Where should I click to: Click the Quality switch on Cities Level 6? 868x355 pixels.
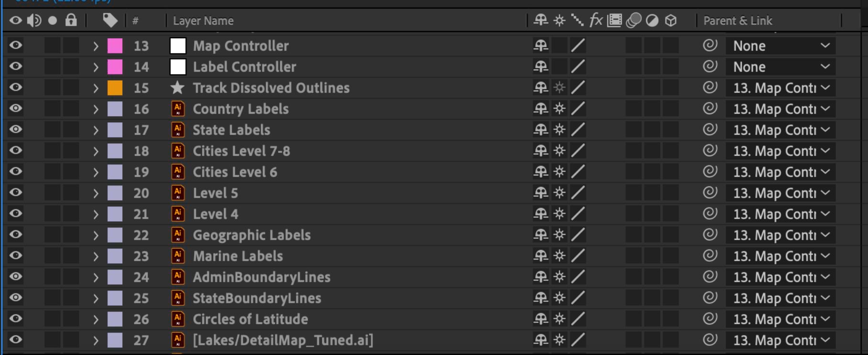pyautogui.click(x=577, y=172)
